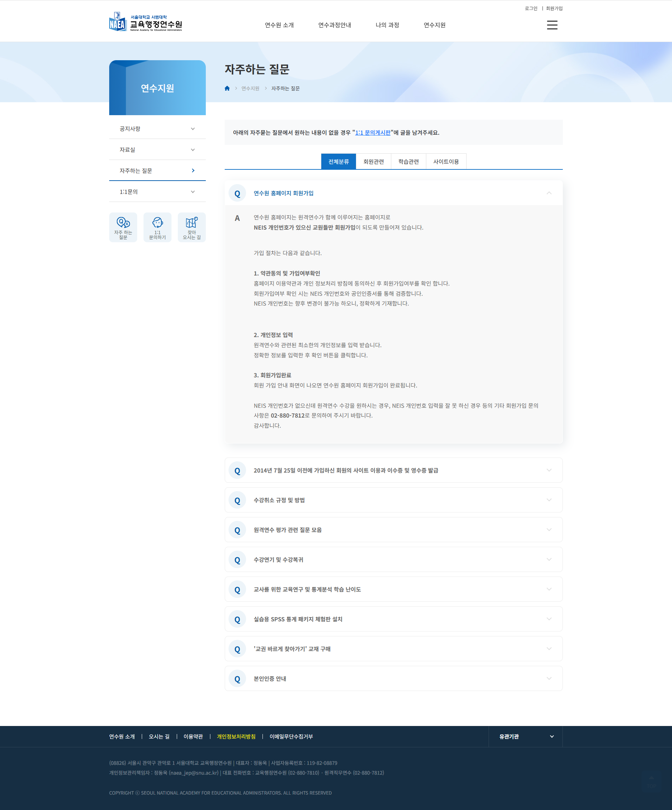Open the 연수과정안내 top menu
672x810 pixels.
[x=335, y=25]
